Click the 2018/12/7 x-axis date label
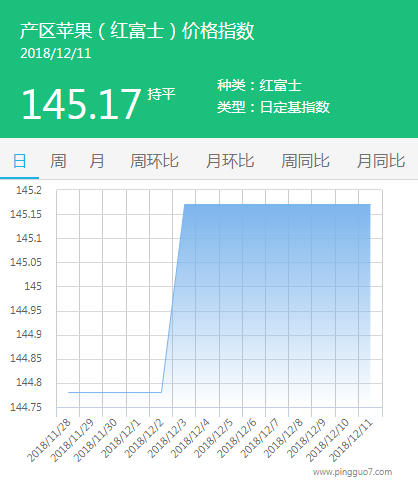Screen dimensions: 418x482 [x=260, y=439]
